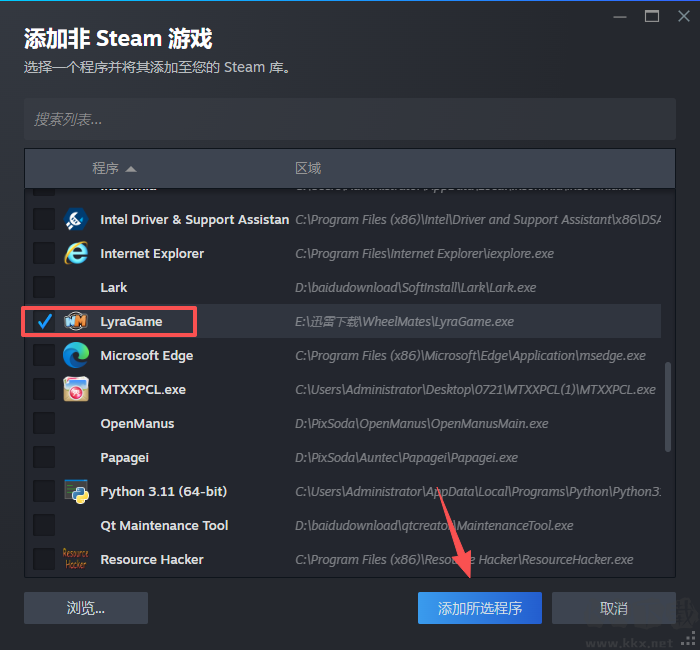Click the LyraGame.exe path text
The image size is (700, 650).
coord(404,321)
